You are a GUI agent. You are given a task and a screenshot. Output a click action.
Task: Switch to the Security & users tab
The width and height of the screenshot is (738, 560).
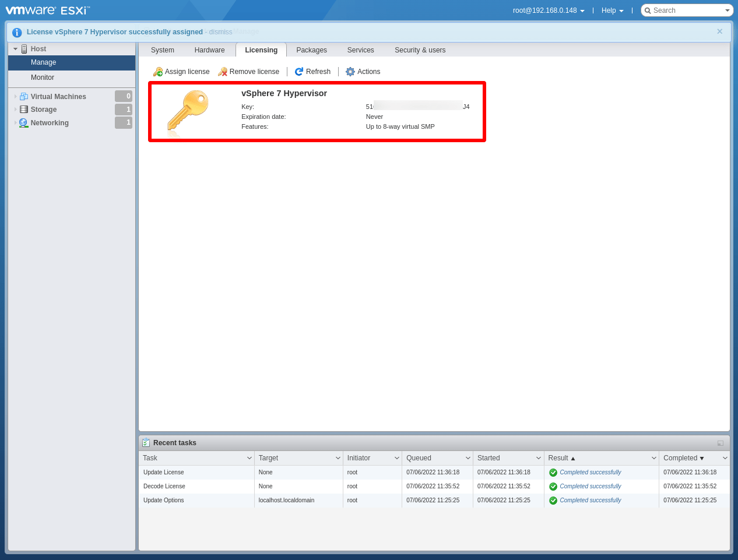(x=420, y=50)
